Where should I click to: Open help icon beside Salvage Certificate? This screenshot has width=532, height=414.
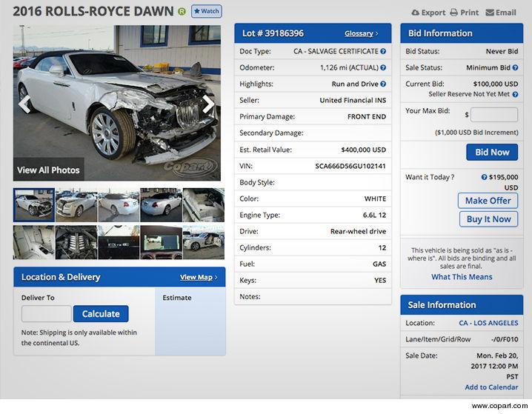[383, 52]
